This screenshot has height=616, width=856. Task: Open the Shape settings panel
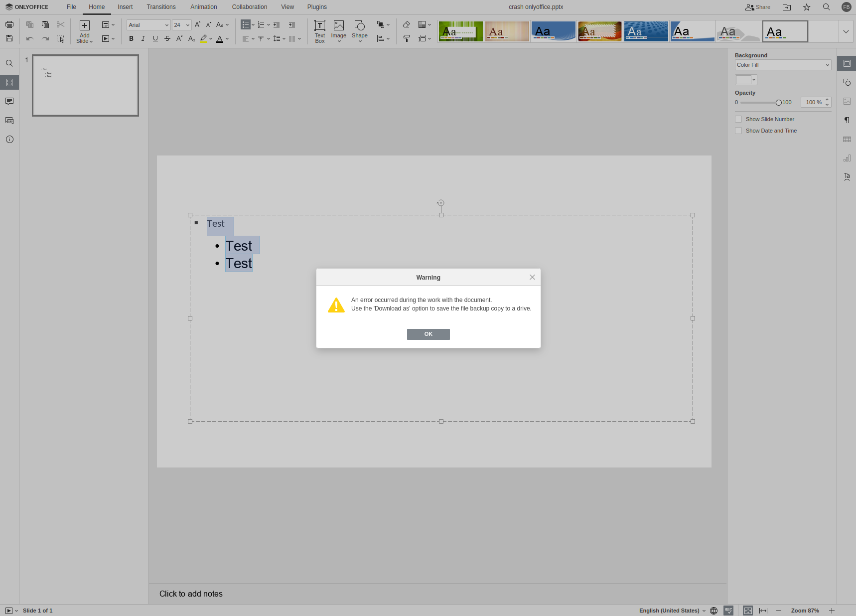click(847, 82)
